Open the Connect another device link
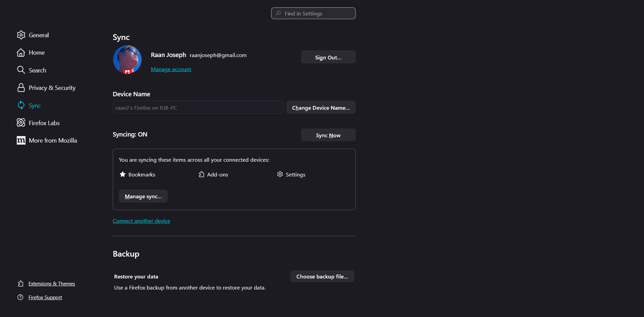Image resolution: width=644 pixels, height=317 pixels. (x=141, y=221)
